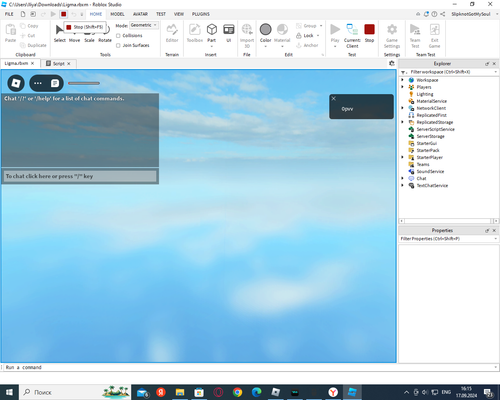Open Game Settings
This screenshot has height=400, width=500.
[392, 35]
